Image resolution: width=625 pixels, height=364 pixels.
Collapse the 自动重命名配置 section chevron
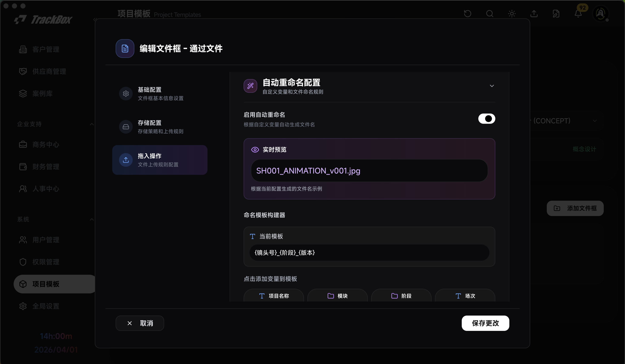point(492,86)
